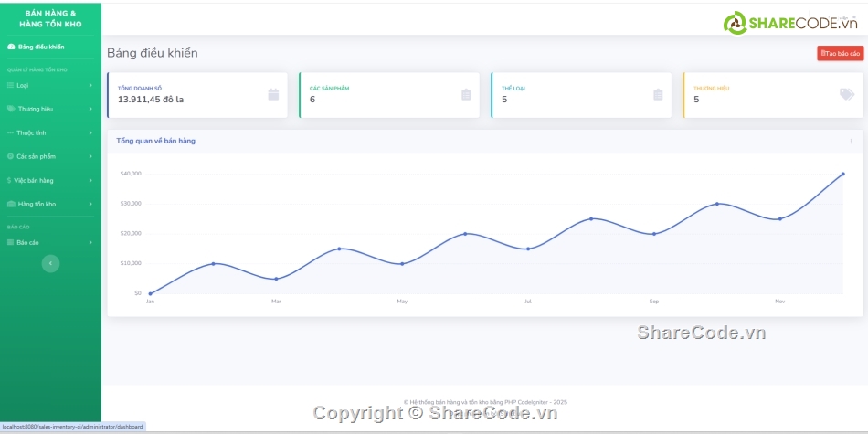This screenshot has height=434, width=868.
Task: Open the Báo cáo sidebar menu
Action: pos(27,242)
